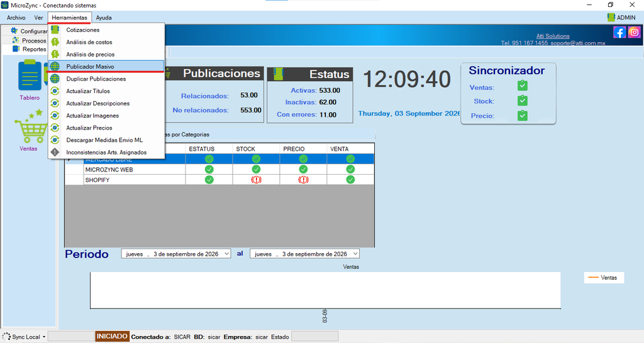Click the ESTATUS column header
The height and width of the screenshot is (343, 644).
[x=209, y=148]
